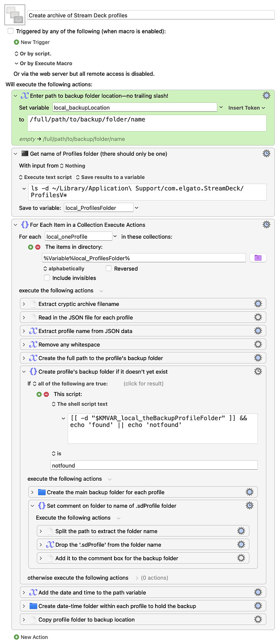Expand 'Extract cryptic archive filename' action
This screenshot has height=644, width=279.
coord(24,304)
